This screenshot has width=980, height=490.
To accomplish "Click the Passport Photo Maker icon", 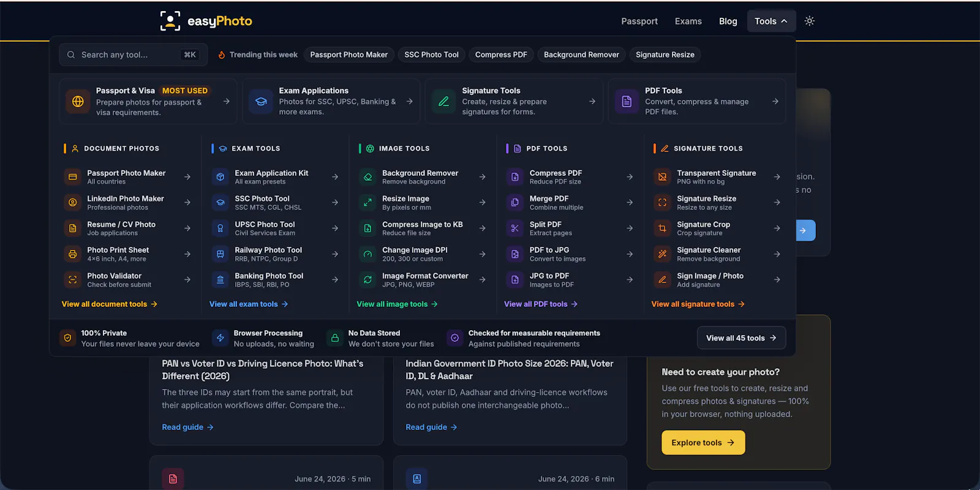I will coord(73,177).
